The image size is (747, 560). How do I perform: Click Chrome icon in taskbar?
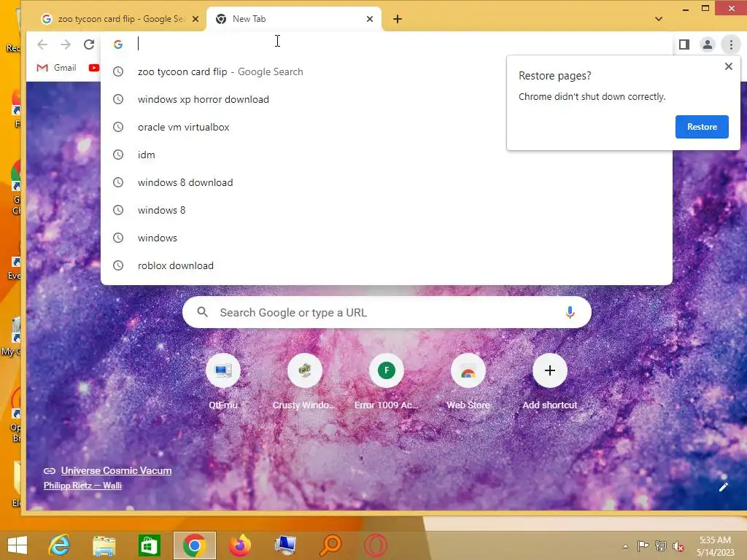[x=194, y=545]
